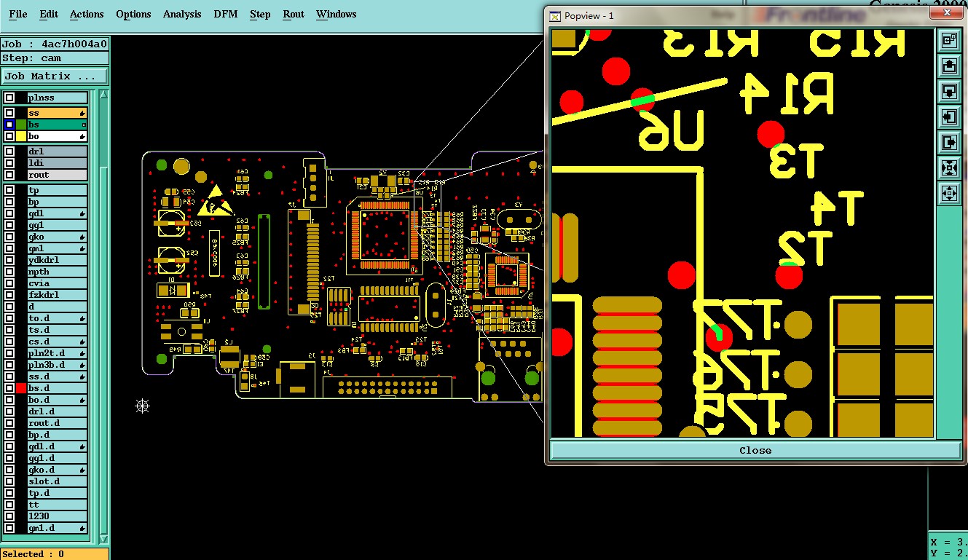Click the 'Step: cam' label
The width and height of the screenshot is (968, 560).
55,58
